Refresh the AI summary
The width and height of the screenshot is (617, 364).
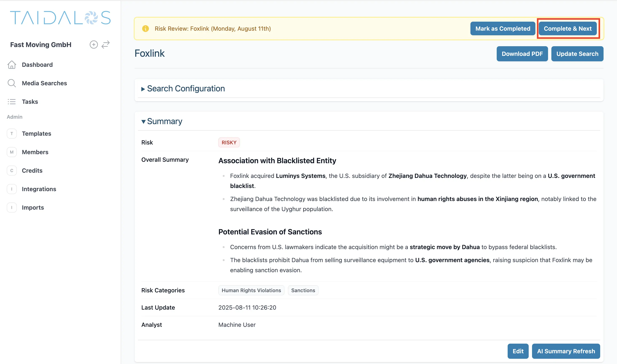pos(565,351)
